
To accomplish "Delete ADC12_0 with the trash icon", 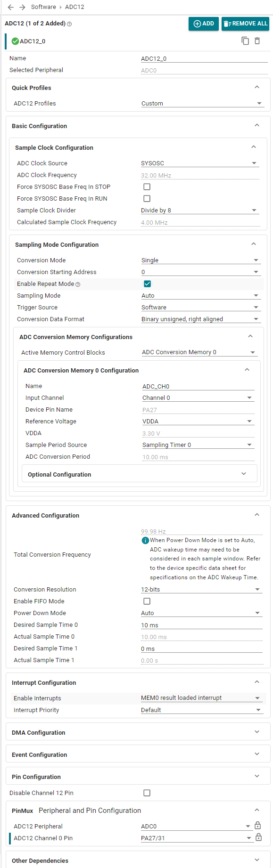I will coord(257,41).
